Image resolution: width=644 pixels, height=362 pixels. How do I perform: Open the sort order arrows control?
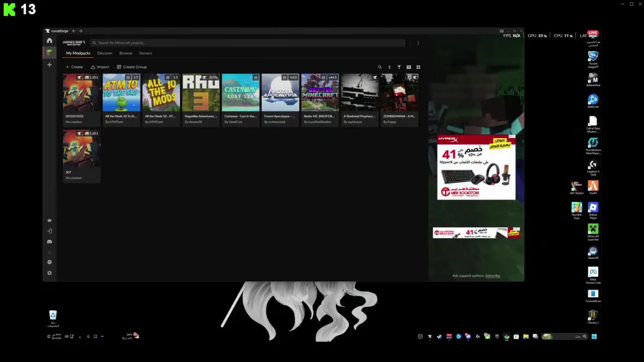[x=389, y=67]
